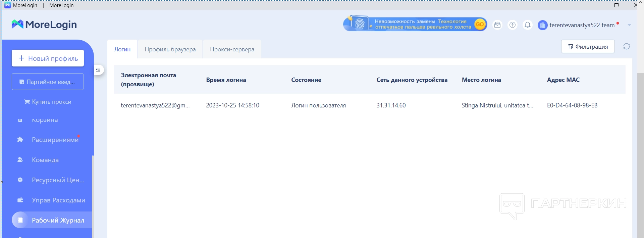Click location Stinga Nistrului, unitatea t...
644x238 pixels.
click(497, 105)
